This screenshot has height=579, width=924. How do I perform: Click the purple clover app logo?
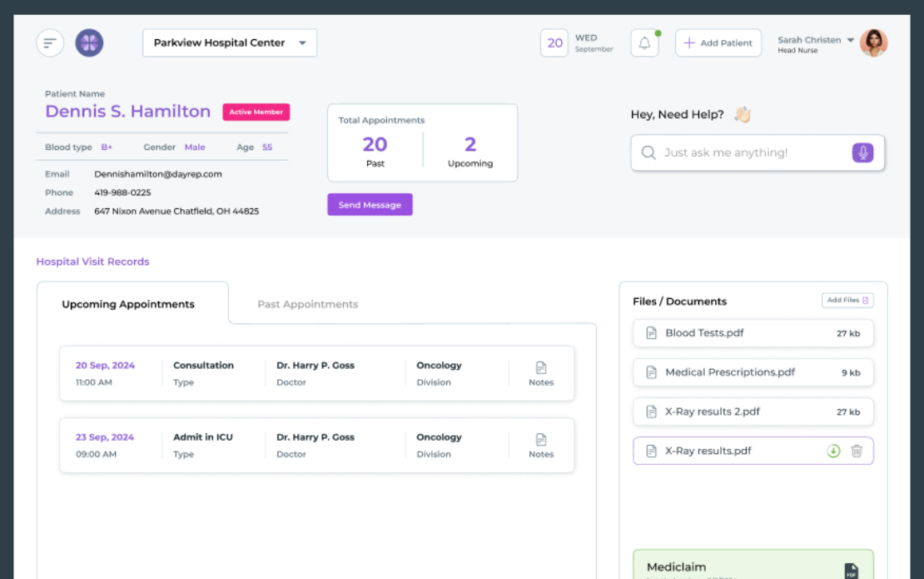pyautogui.click(x=89, y=42)
